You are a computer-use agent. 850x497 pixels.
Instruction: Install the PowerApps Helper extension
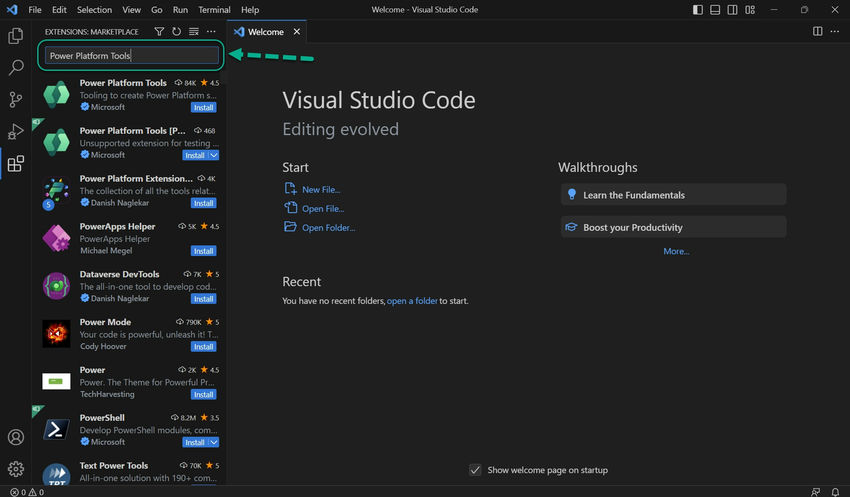[x=204, y=251]
